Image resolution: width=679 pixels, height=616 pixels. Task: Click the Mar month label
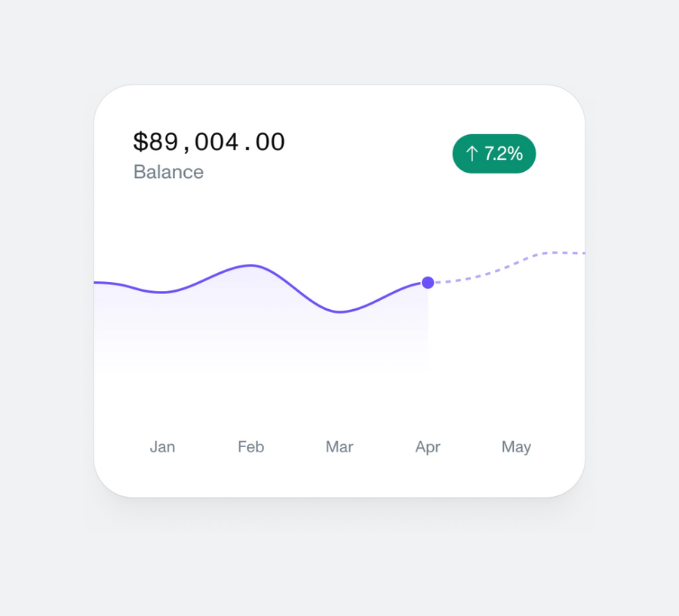339,446
